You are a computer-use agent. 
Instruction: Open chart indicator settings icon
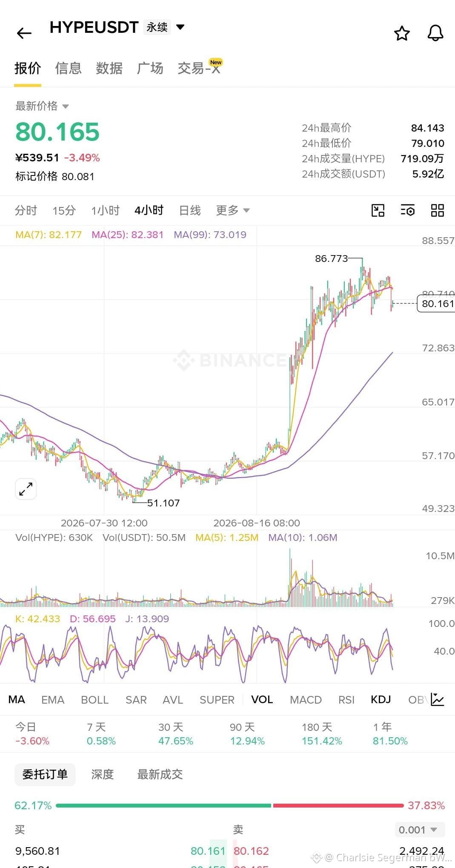pos(408,210)
